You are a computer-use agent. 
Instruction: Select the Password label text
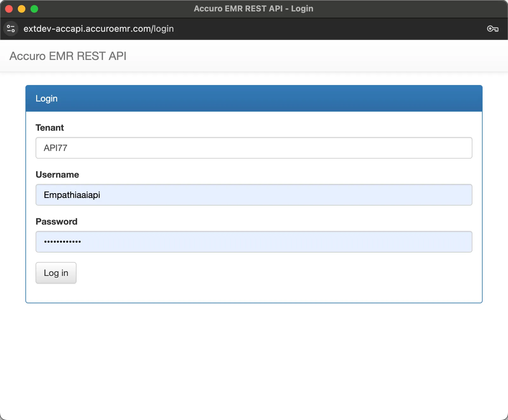pyautogui.click(x=57, y=221)
